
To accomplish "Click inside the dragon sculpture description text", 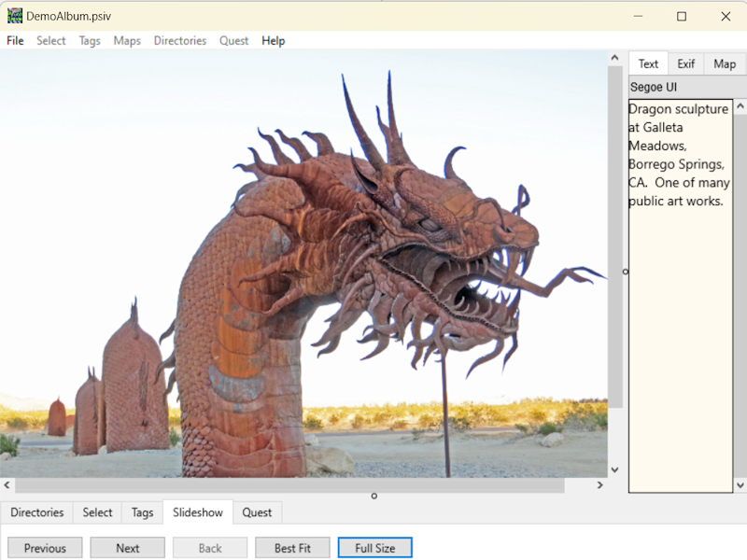I will [x=679, y=154].
